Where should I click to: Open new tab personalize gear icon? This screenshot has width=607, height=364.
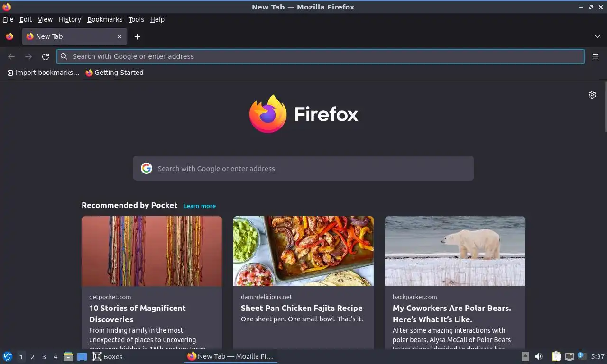point(592,95)
